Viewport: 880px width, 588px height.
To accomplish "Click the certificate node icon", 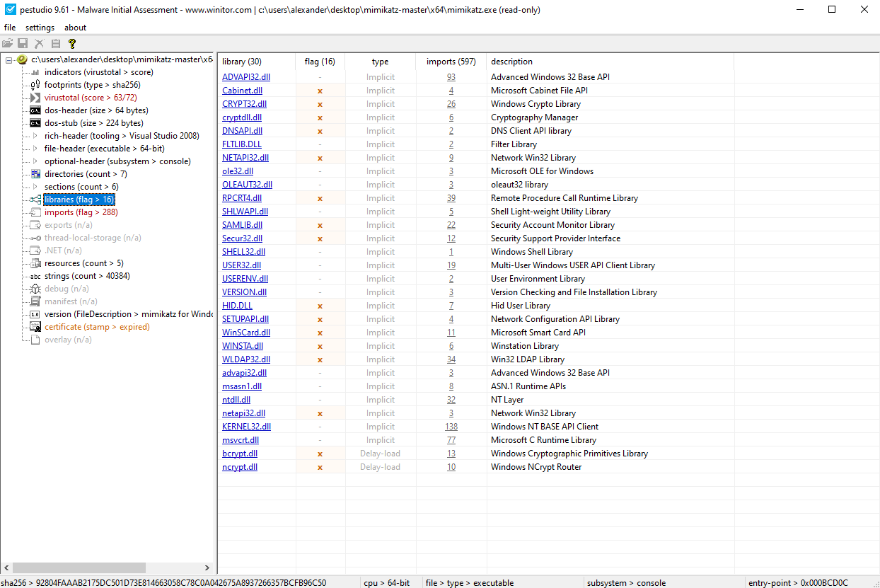I will click(x=35, y=327).
